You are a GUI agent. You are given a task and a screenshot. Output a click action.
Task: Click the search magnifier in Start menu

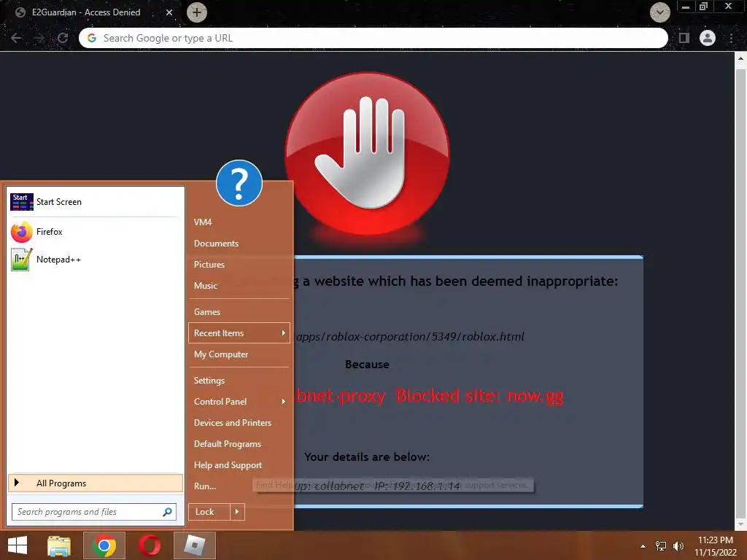167,512
